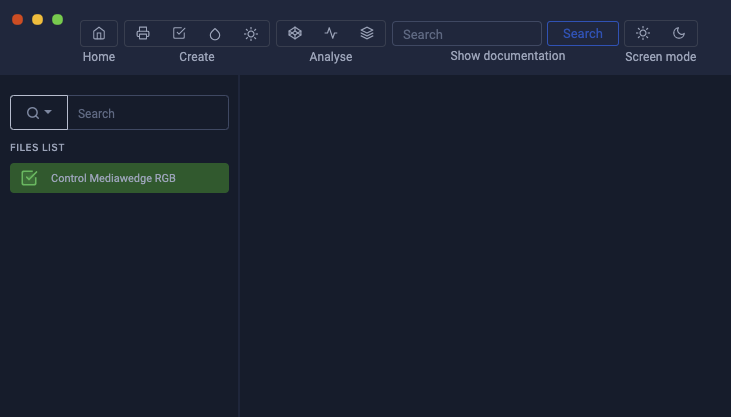Click the green check icon on Control Mediawedge RGB

click(x=29, y=178)
